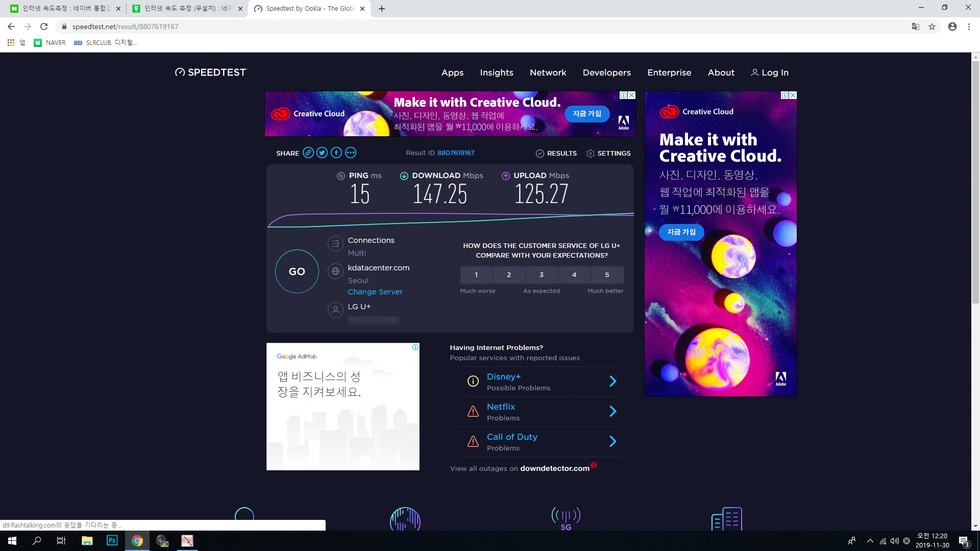980x551 pixels.
Task: Open ad info icon on AdMob ad
Action: pos(415,347)
